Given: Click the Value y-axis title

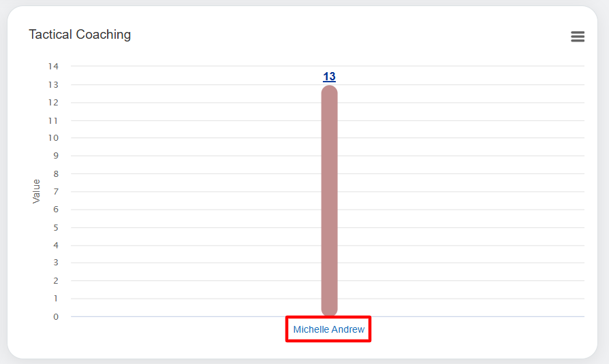Looking at the screenshot, I should point(37,191).
